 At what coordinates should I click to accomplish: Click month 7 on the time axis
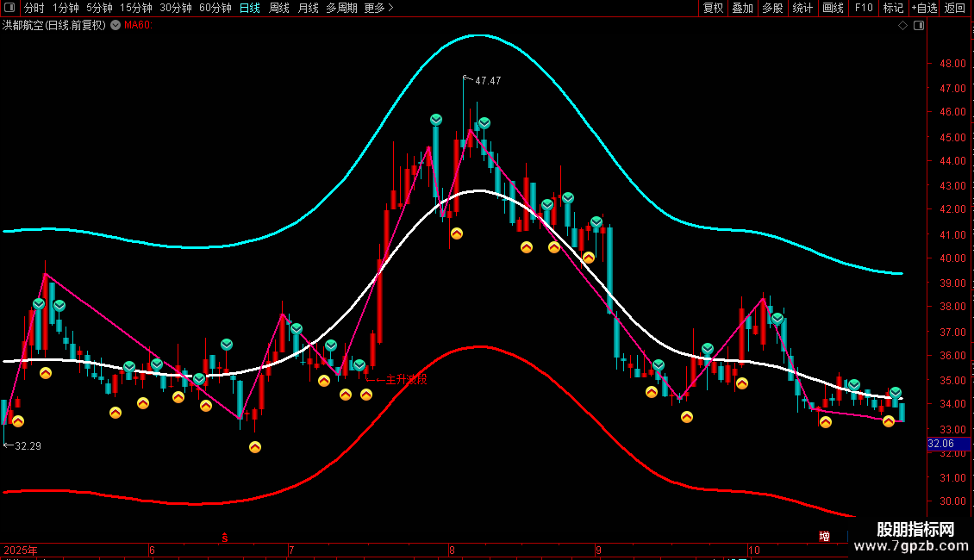[x=291, y=550]
